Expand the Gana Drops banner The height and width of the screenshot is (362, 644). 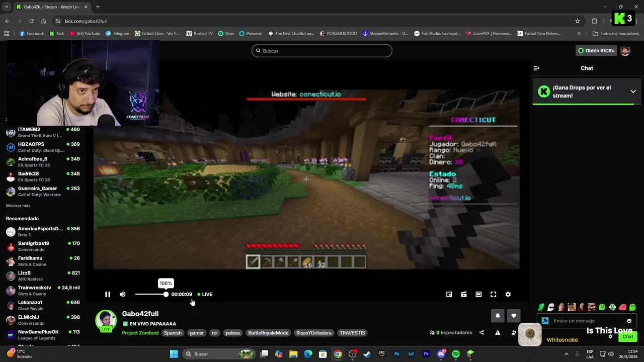pos(633,92)
